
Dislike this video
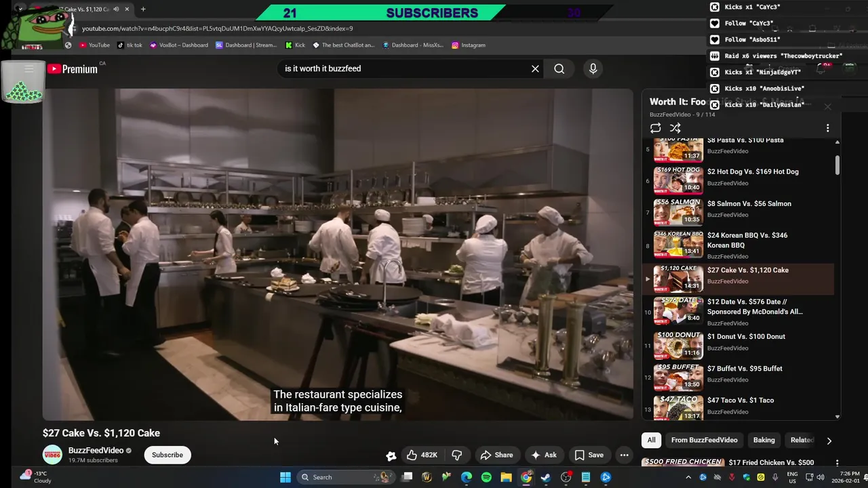[x=457, y=455]
